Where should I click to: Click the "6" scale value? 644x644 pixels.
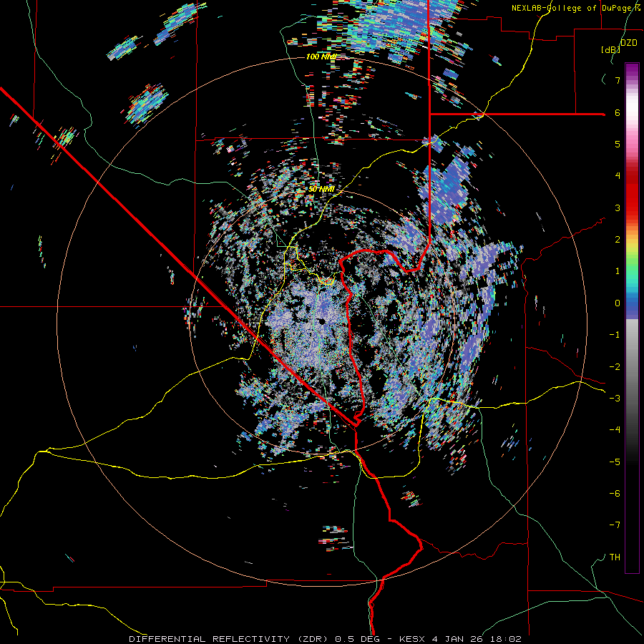click(x=618, y=112)
